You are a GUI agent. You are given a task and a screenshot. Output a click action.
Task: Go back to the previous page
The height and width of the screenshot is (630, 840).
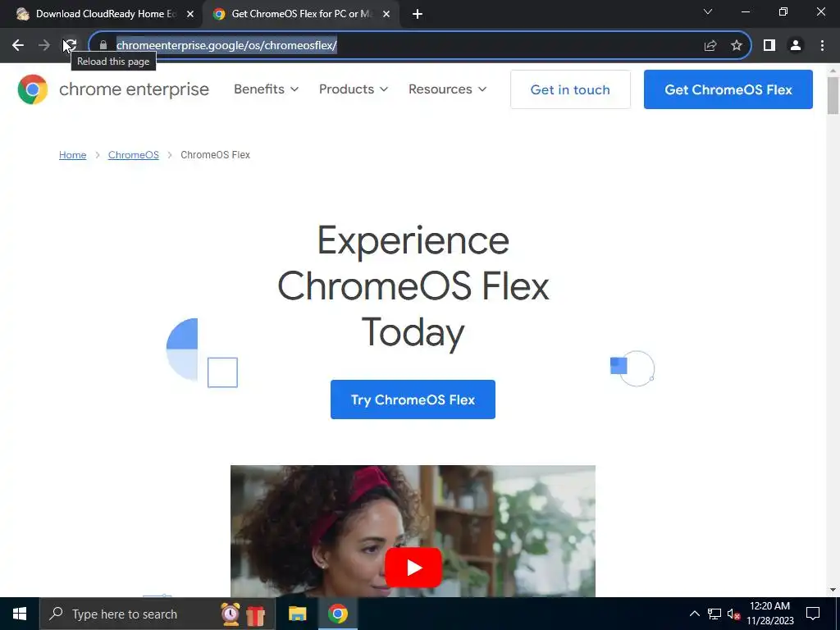point(18,45)
